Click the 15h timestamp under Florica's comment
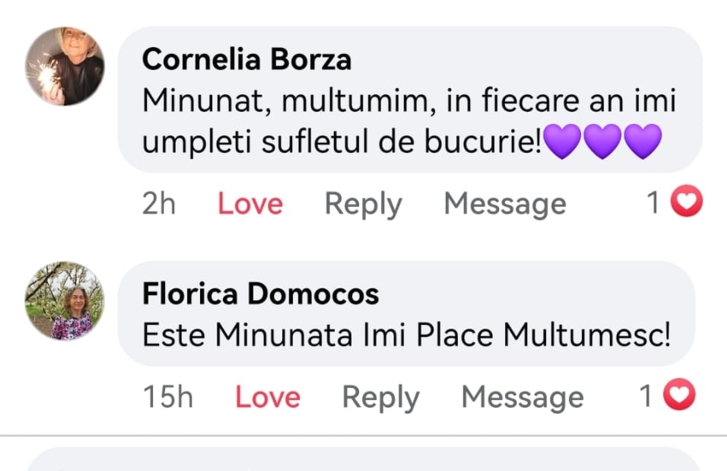This screenshot has width=727, height=471. point(168,397)
